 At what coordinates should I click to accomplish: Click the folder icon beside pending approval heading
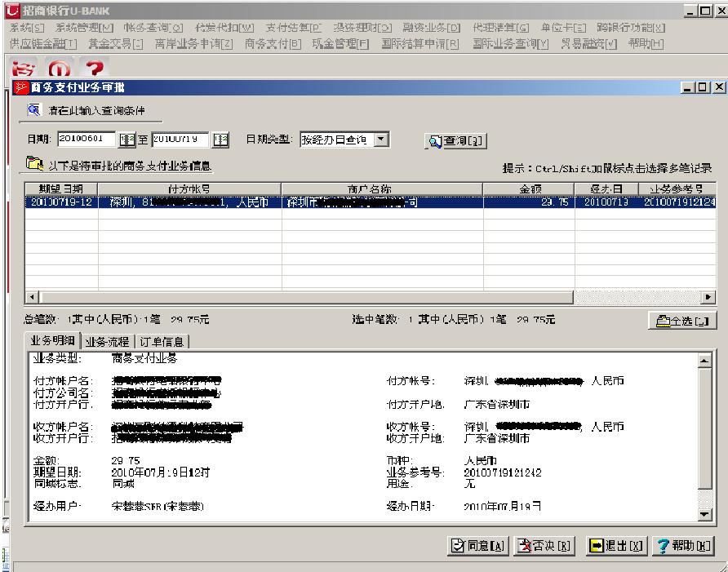(x=35, y=166)
